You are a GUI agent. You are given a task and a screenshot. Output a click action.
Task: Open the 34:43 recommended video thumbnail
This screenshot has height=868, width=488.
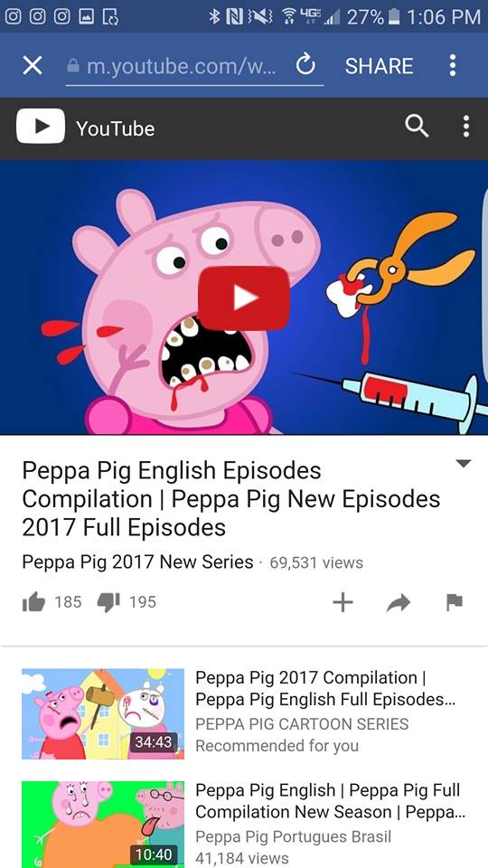pos(103,713)
